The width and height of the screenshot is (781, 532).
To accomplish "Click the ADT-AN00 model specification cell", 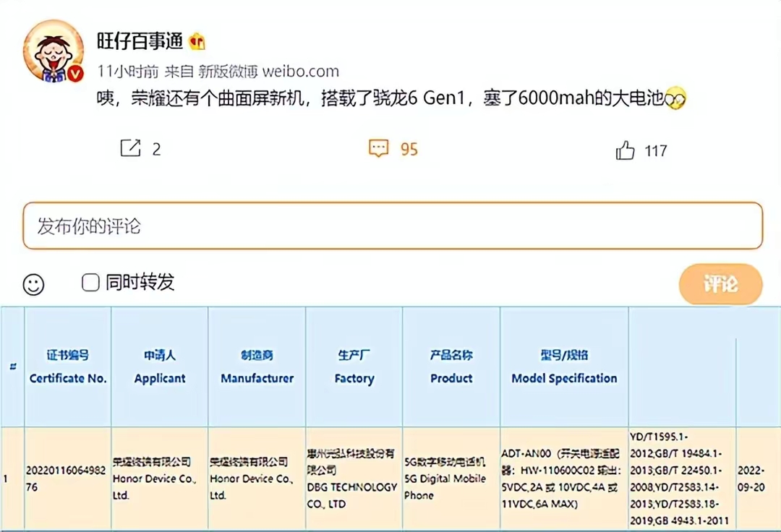I will 563,479.
